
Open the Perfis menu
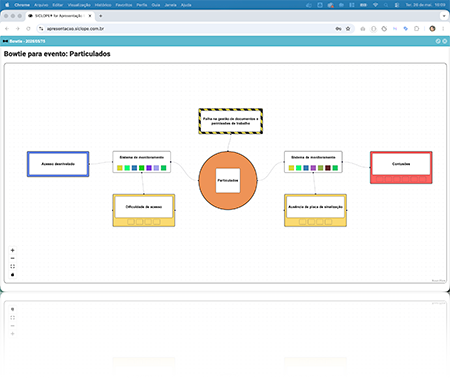tap(142, 5)
